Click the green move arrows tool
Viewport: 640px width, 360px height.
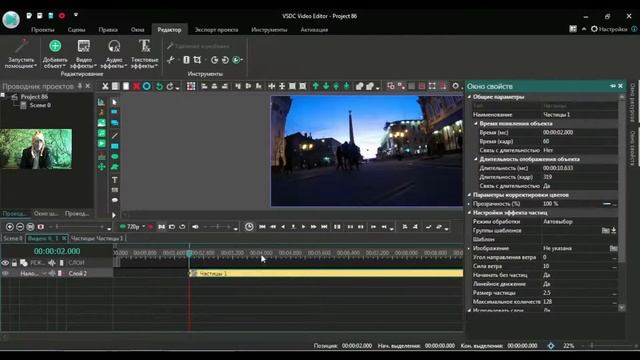[101, 167]
